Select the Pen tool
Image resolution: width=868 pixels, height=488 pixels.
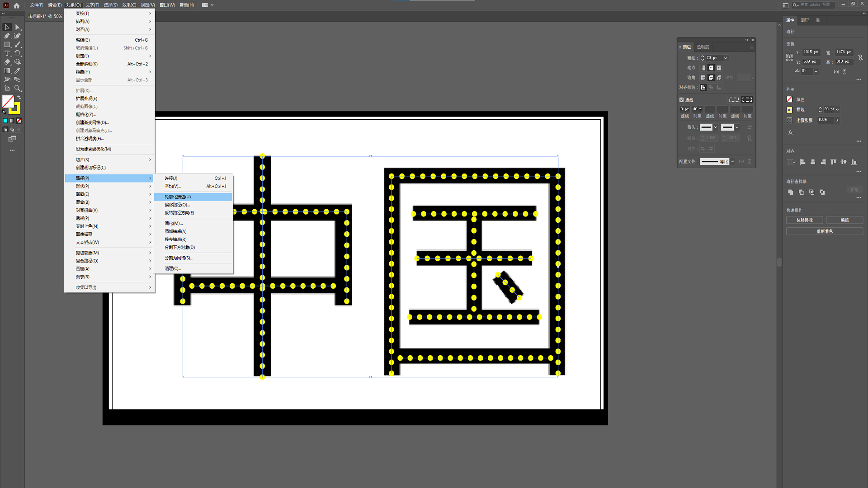[7, 36]
